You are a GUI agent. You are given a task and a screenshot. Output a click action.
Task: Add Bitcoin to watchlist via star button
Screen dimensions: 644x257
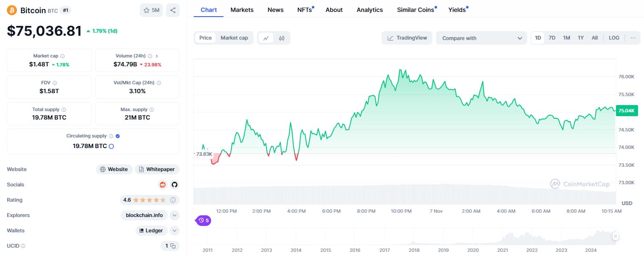point(151,10)
